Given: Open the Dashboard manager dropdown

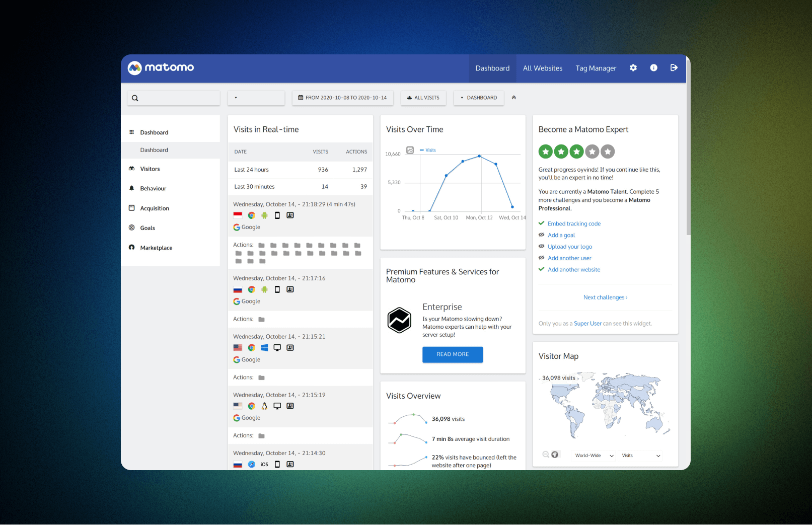Looking at the screenshot, I should 479,98.
